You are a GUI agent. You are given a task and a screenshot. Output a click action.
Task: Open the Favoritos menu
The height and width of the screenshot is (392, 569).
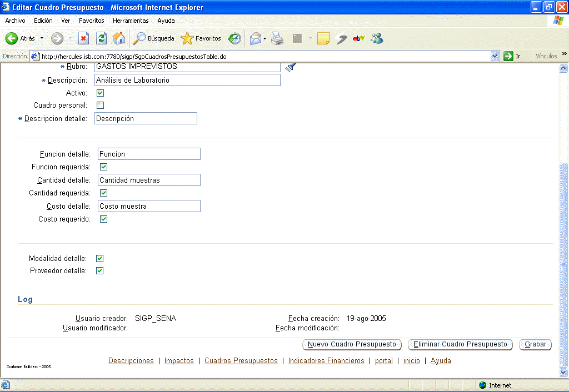click(92, 21)
